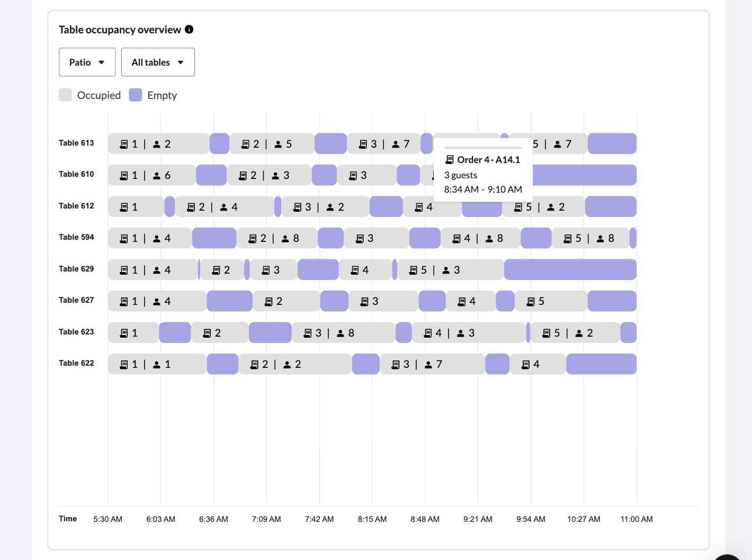752x560 pixels.
Task: Select the Table 610 row label
Action: [x=76, y=174]
